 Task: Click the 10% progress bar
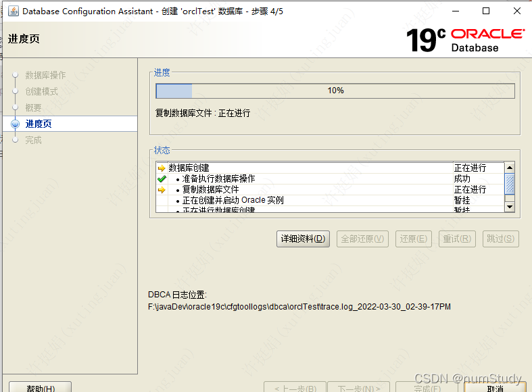[335, 91]
